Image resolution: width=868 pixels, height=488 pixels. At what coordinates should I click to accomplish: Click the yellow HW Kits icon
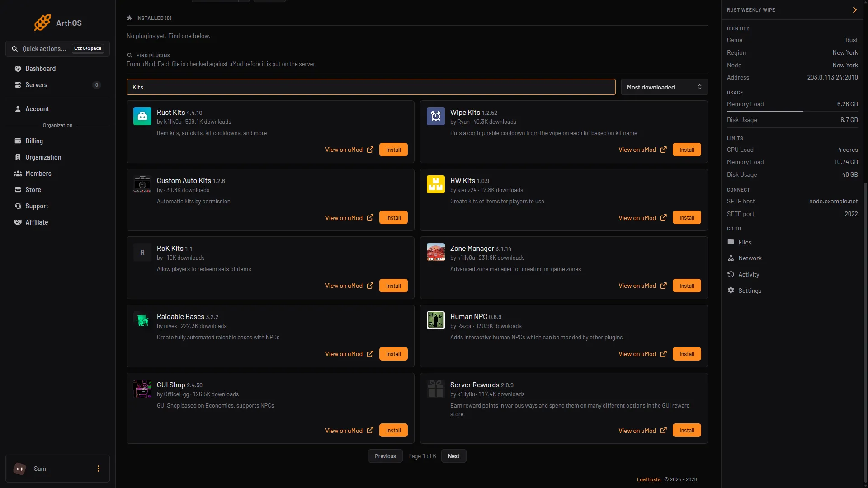pyautogui.click(x=436, y=184)
